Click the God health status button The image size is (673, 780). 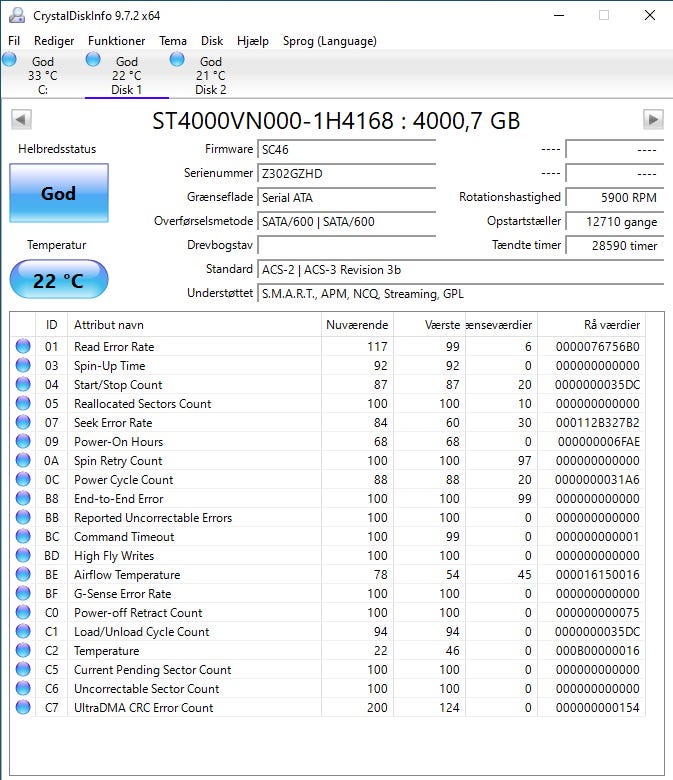(x=58, y=194)
